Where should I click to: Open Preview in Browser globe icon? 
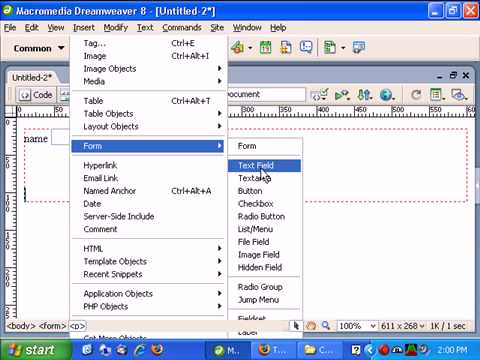[386, 95]
